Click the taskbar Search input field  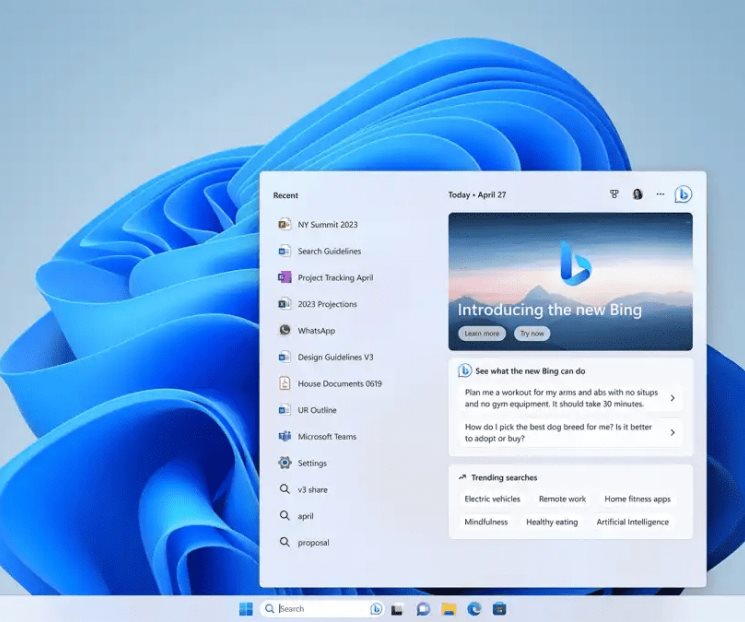[323, 609]
